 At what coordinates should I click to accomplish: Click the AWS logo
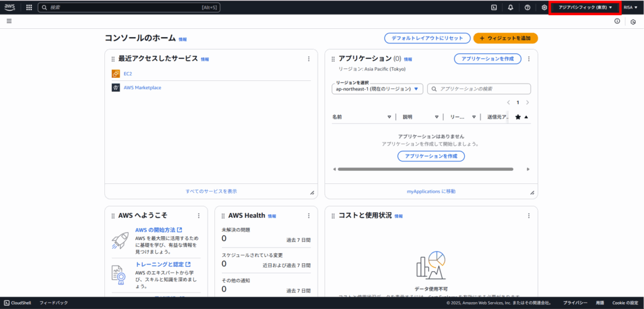click(10, 7)
